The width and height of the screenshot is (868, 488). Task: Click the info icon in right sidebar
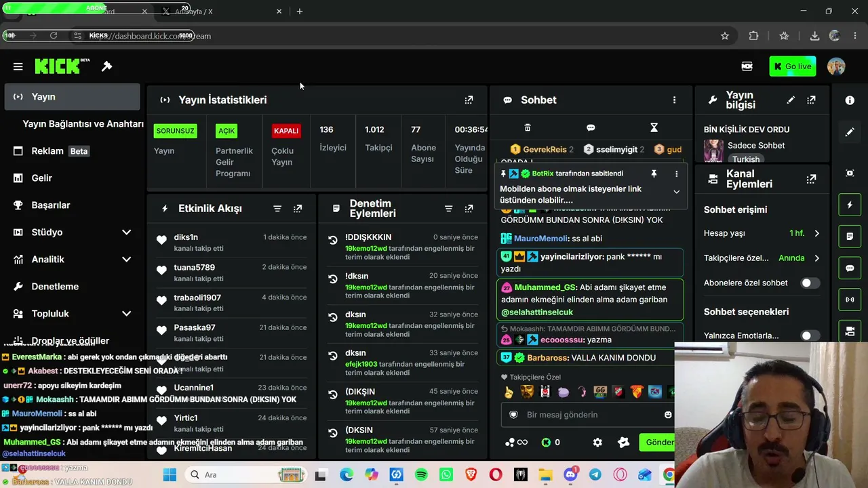850,100
